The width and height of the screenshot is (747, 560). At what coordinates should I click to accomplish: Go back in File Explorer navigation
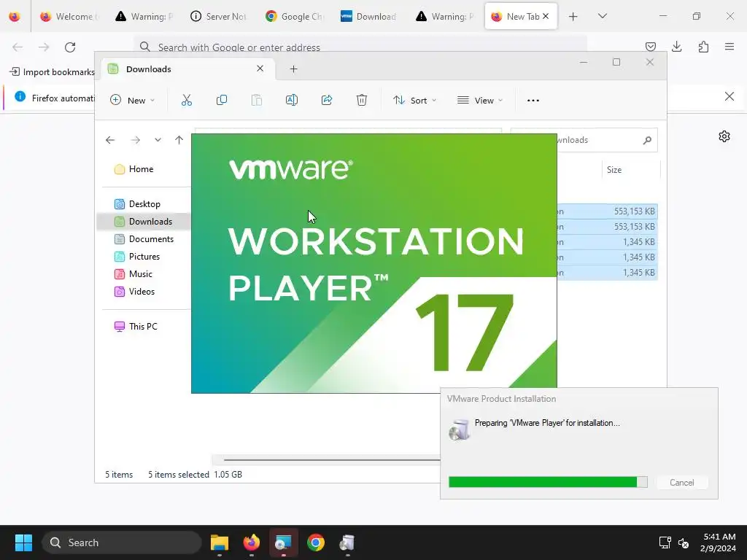[x=110, y=140]
